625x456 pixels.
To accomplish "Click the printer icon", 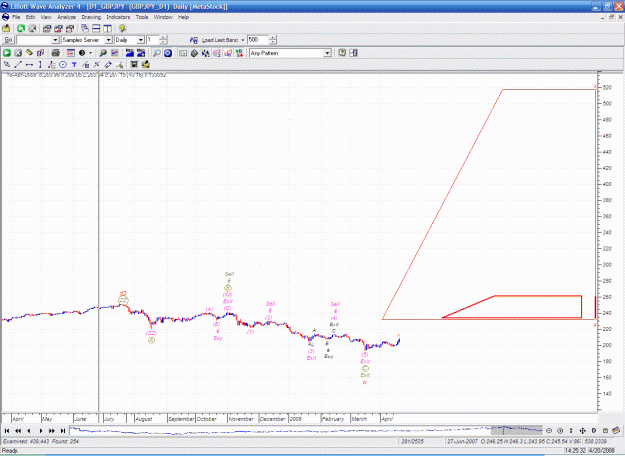I will 55,53.
